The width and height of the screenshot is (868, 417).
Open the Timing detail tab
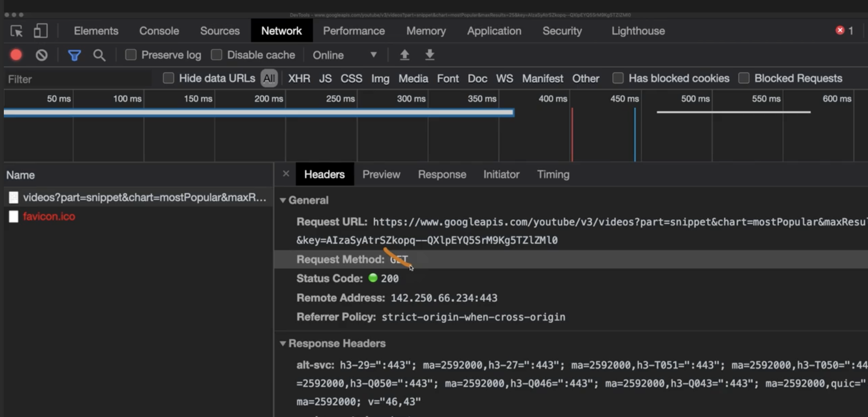[553, 174]
